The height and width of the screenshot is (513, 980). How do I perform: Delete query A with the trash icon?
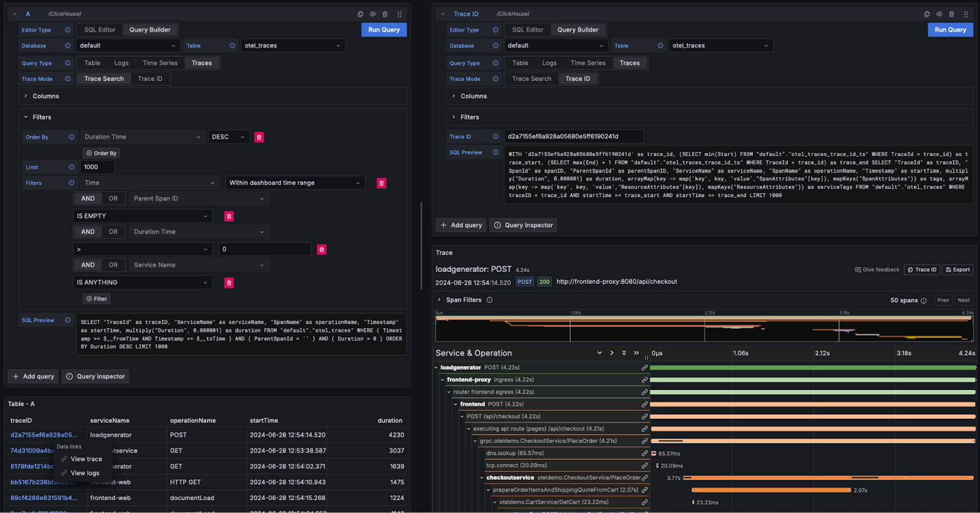(x=385, y=14)
